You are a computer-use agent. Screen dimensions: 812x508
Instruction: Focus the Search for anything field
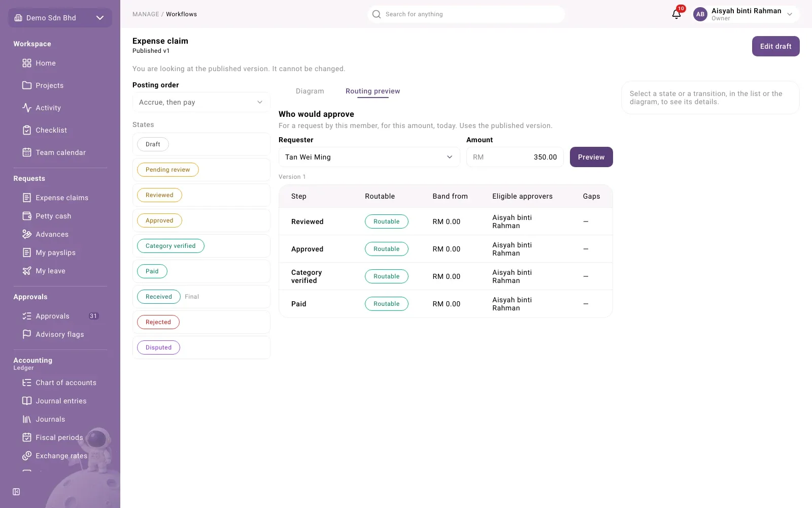(x=466, y=14)
